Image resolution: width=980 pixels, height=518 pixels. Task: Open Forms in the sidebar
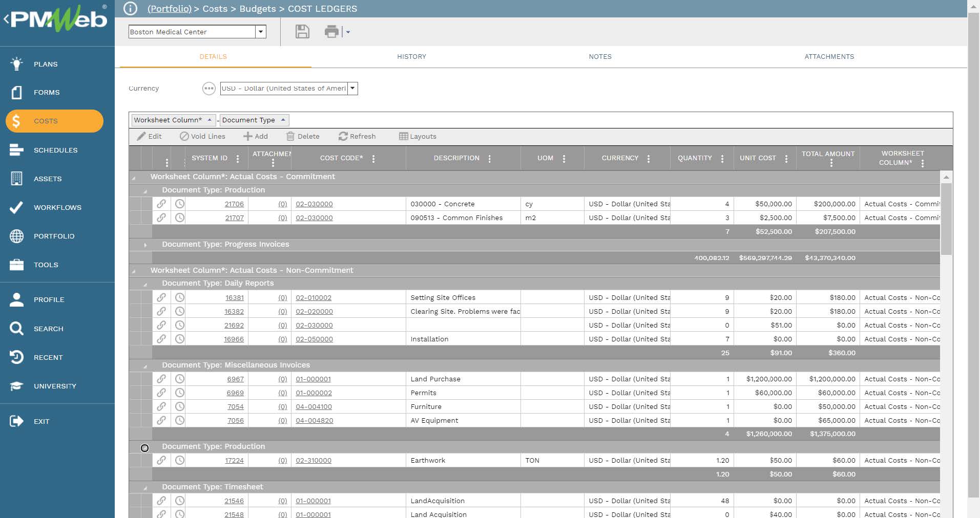pyautogui.click(x=47, y=92)
